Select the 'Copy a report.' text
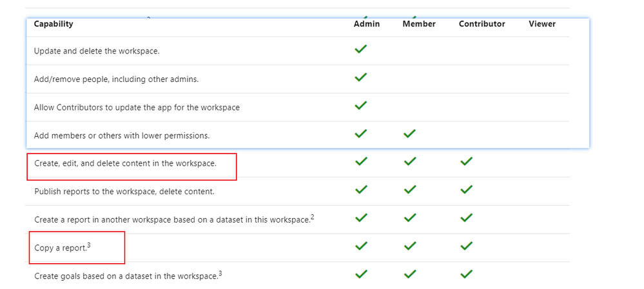The height and width of the screenshot is (289, 644). (61, 248)
